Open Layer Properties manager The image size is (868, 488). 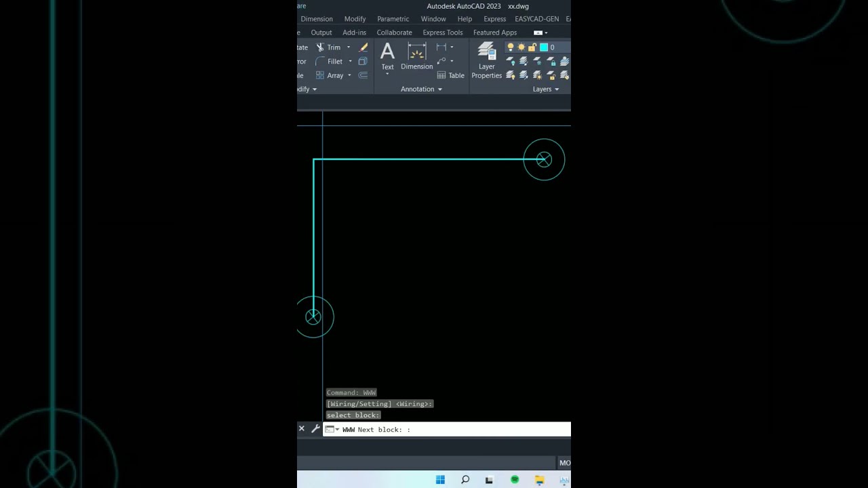click(487, 61)
